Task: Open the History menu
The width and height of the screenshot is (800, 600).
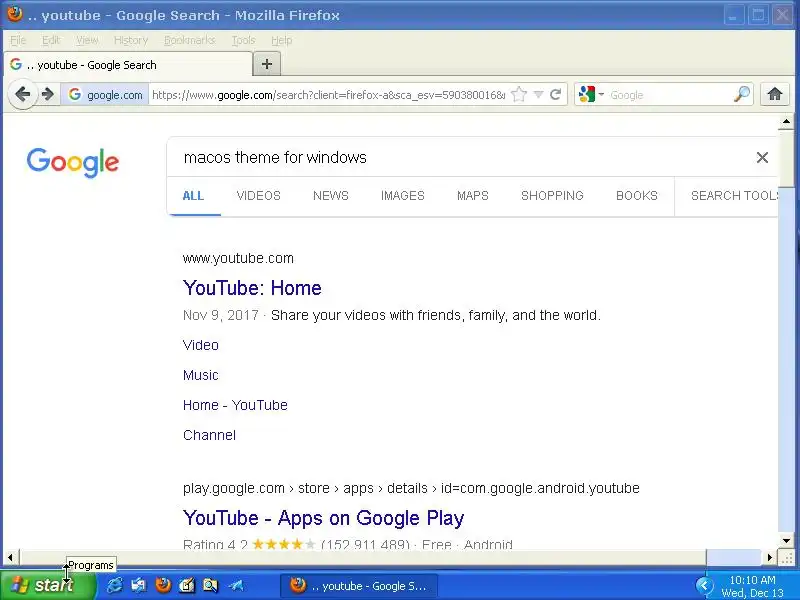Action: [131, 40]
